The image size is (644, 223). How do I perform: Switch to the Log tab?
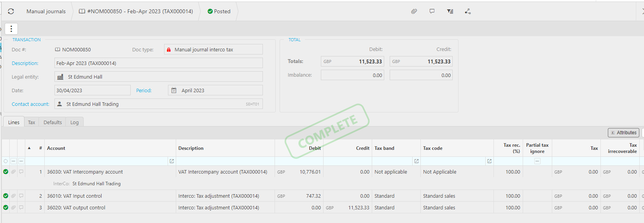pyautogui.click(x=74, y=122)
